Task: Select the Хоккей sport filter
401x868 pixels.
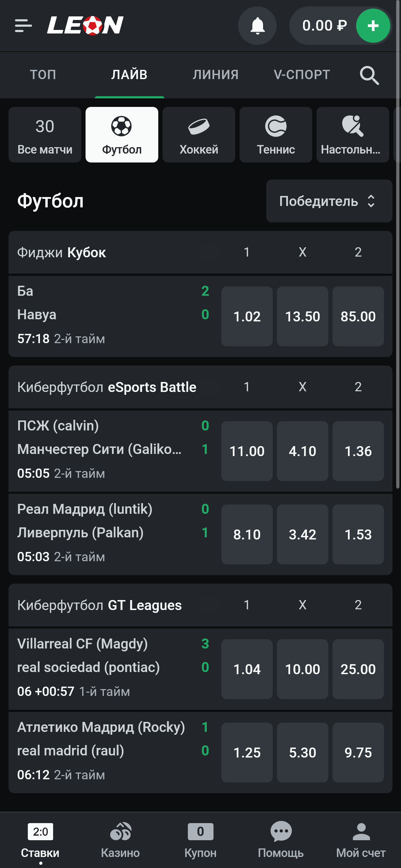Action: 199,135
